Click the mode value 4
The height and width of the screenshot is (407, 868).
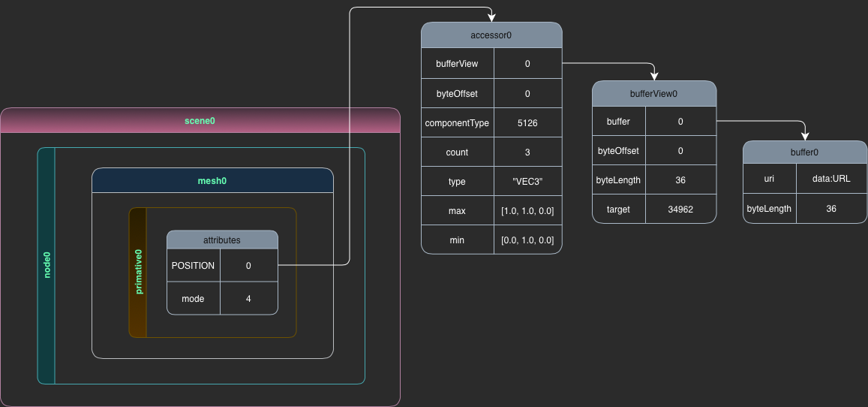tap(248, 298)
